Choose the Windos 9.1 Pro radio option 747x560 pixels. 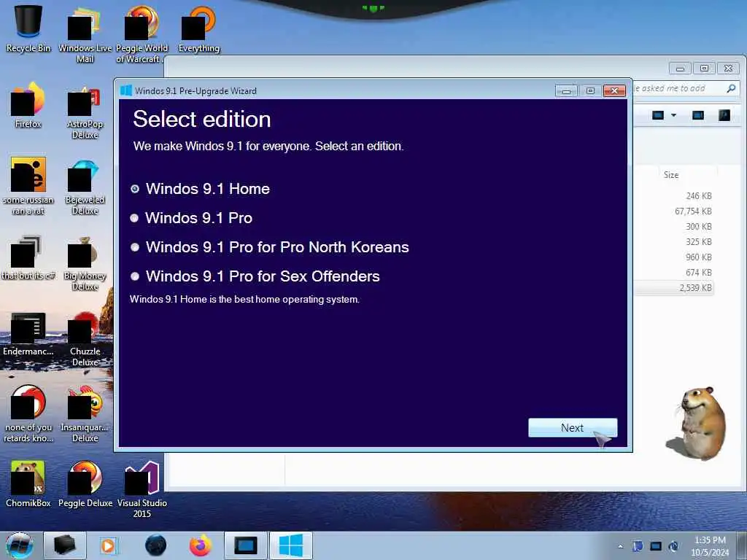[x=135, y=218]
